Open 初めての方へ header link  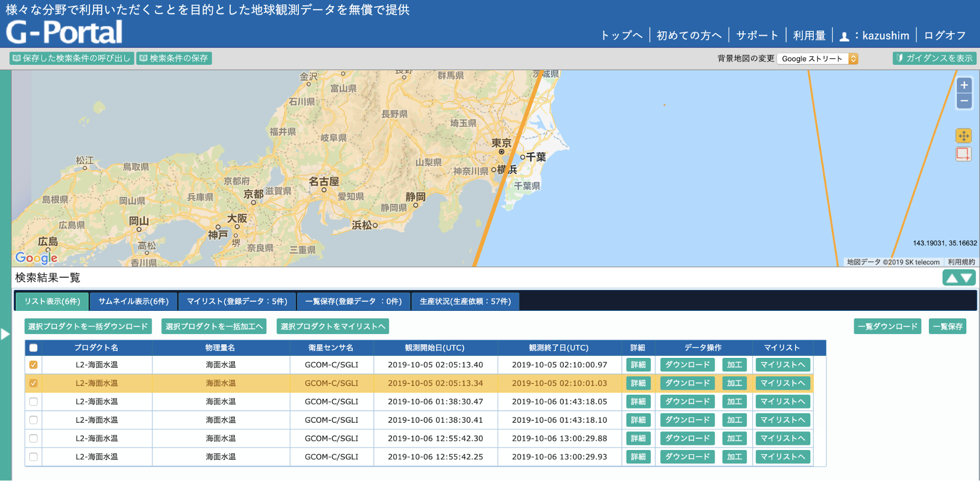click(689, 35)
